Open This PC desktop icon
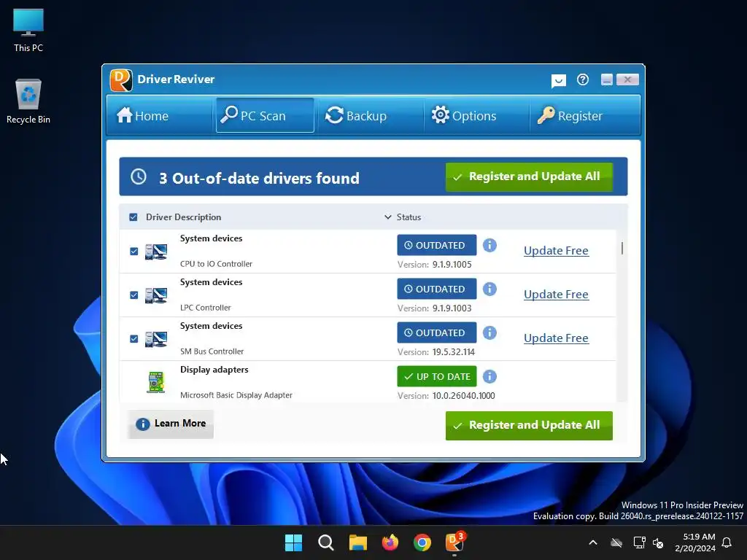 [x=28, y=31]
